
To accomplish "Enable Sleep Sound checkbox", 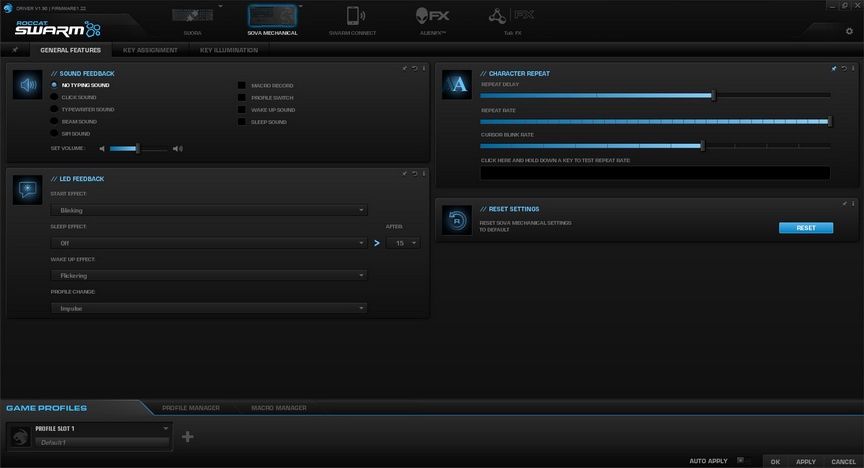I will click(241, 122).
